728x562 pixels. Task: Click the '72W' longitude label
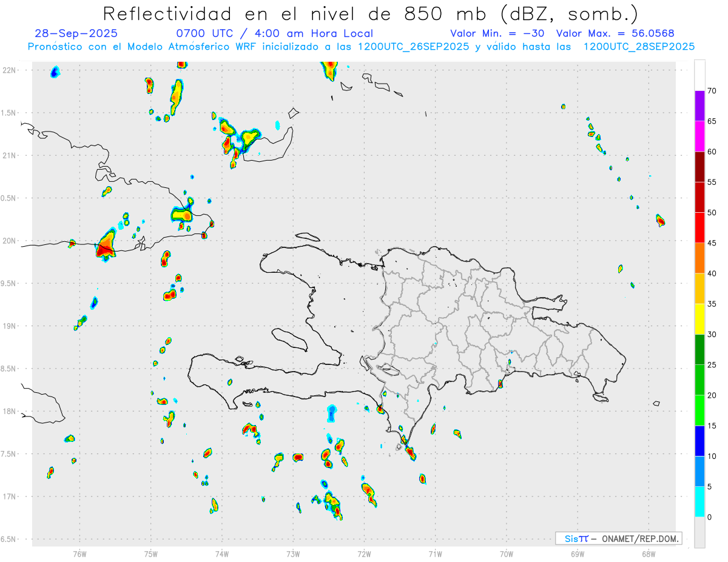click(x=364, y=554)
